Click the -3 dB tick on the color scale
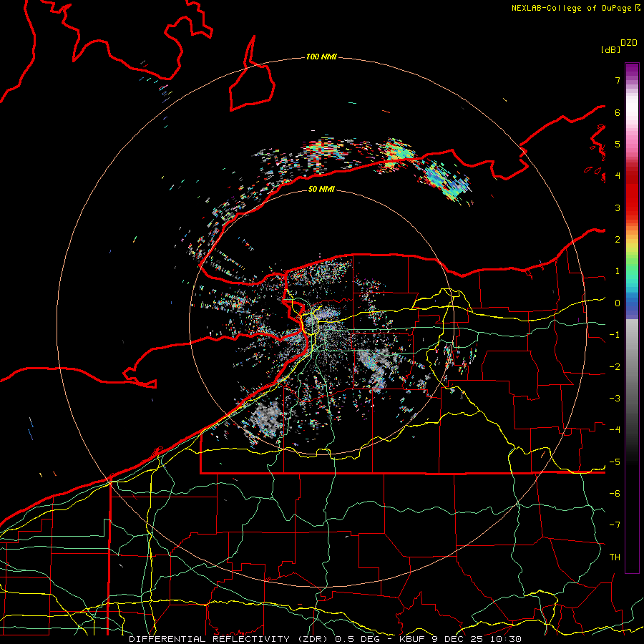 click(x=615, y=399)
